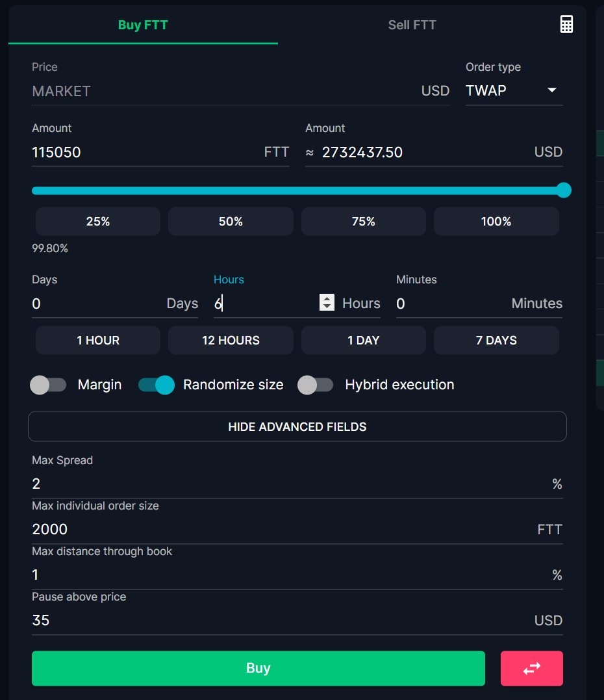Switch to the Sell FTT tab
604x700 pixels.
pos(412,25)
